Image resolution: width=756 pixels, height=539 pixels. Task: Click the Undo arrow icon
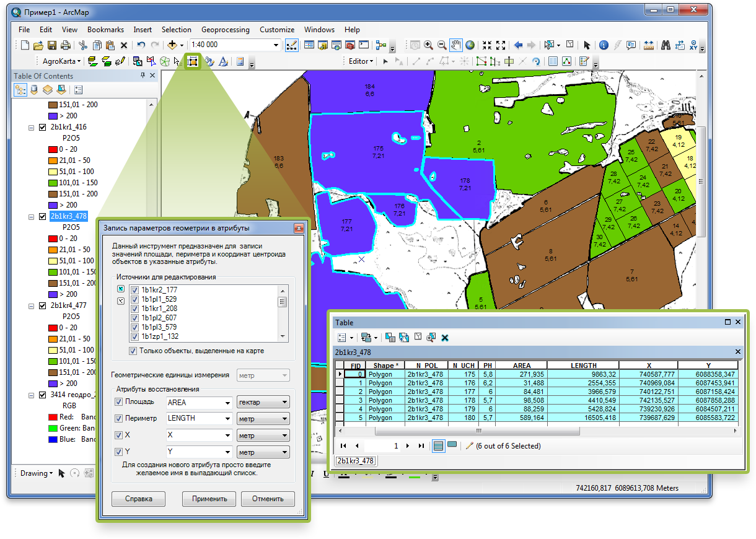click(141, 45)
